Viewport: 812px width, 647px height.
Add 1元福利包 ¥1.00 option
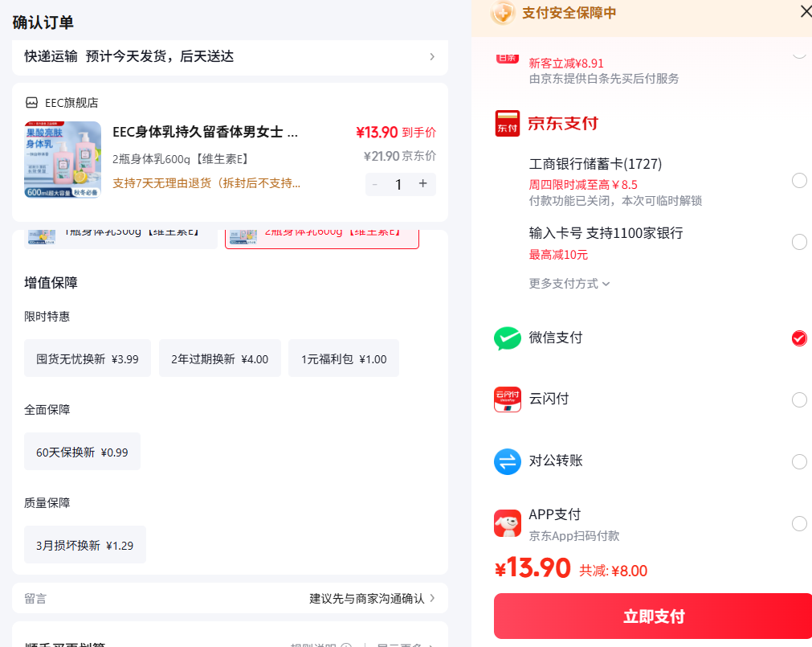tap(344, 358)
